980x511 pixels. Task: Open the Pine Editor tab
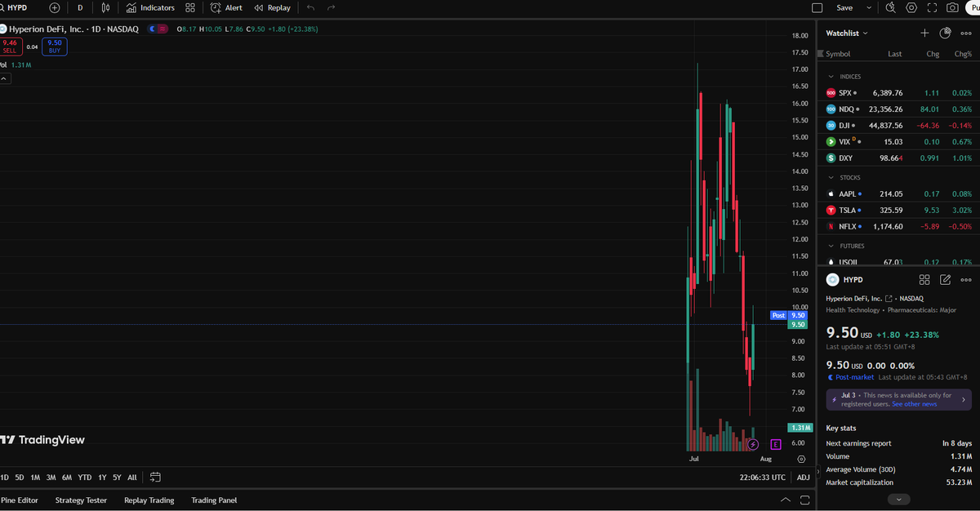(x=20, y=500)
